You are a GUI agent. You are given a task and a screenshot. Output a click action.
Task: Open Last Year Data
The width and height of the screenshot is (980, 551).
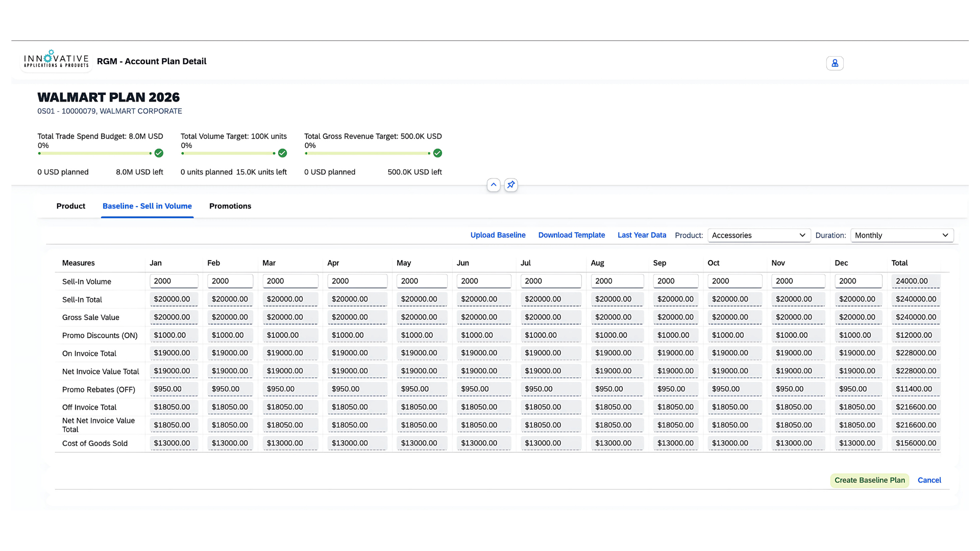(642, 235)
